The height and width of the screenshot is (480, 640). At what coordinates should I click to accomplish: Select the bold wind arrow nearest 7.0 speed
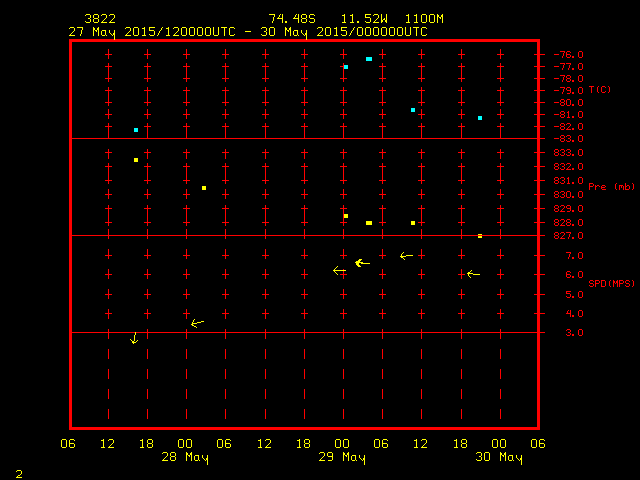tap(362, 263)
